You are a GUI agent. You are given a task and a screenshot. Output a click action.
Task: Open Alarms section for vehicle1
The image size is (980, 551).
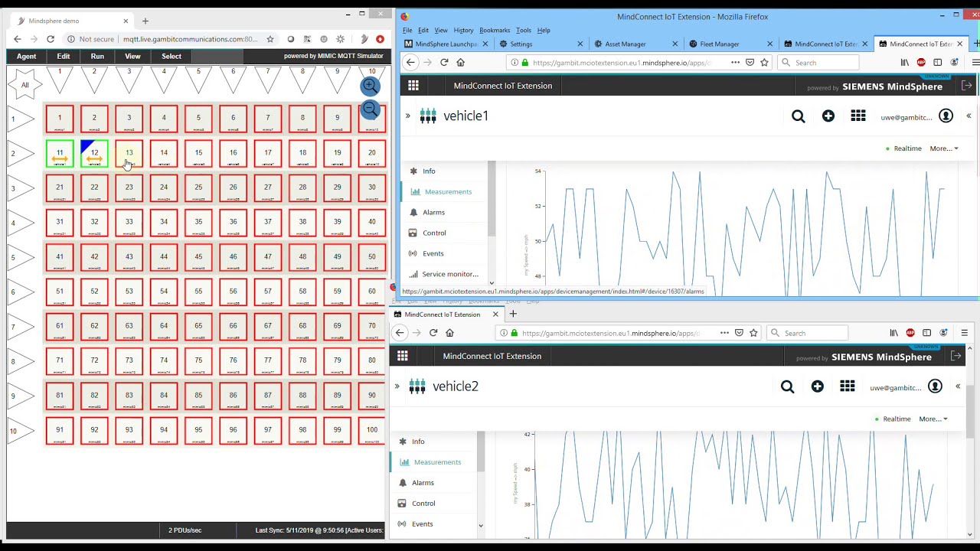point(433,213)
